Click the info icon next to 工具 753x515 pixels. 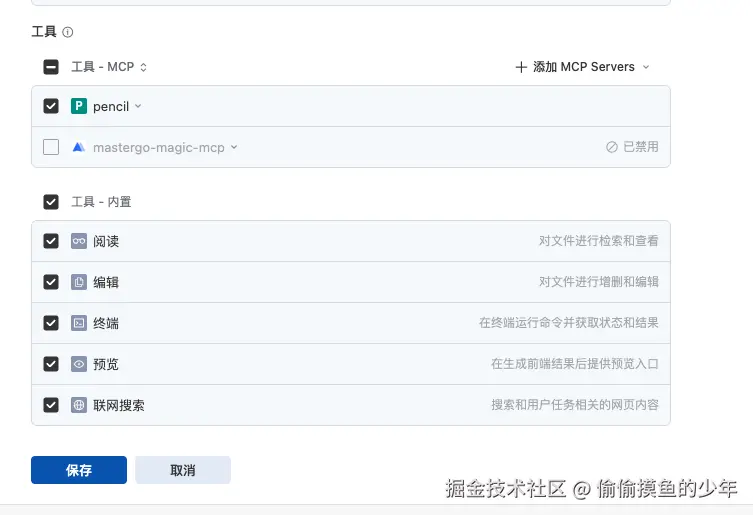[68, 32]
